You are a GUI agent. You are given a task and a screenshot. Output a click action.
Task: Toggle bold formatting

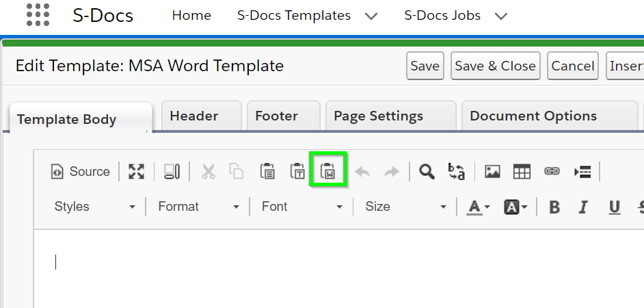click(554, 207)
